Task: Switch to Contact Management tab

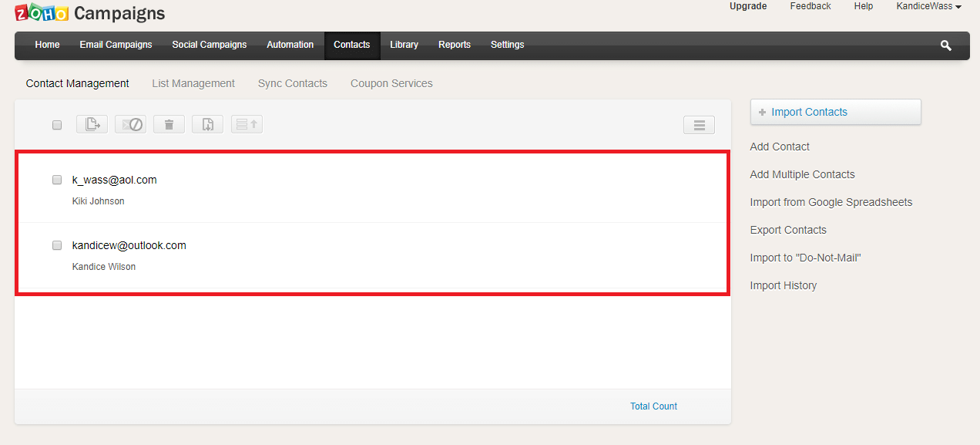Action: coord(78,83)
